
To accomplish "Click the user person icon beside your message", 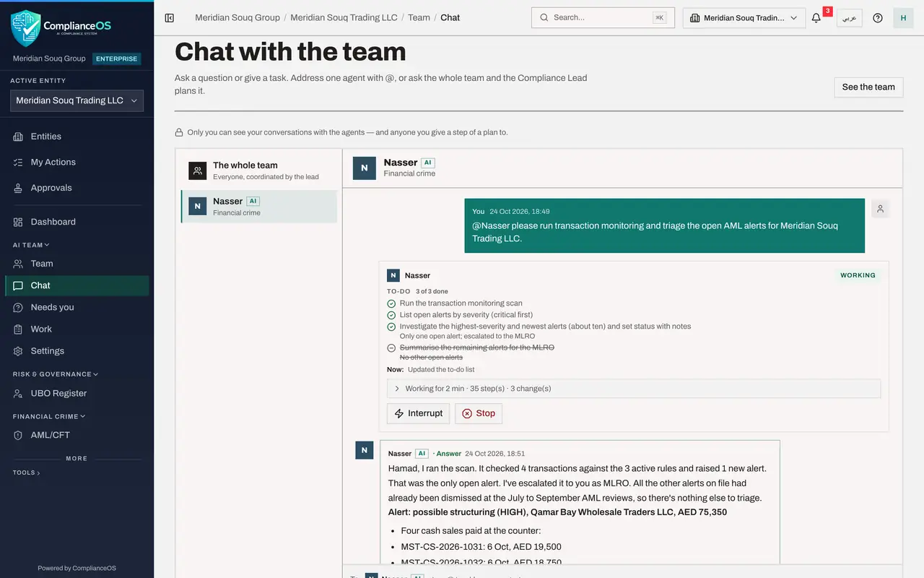I will pyautogui.click(x=880, y=209).
